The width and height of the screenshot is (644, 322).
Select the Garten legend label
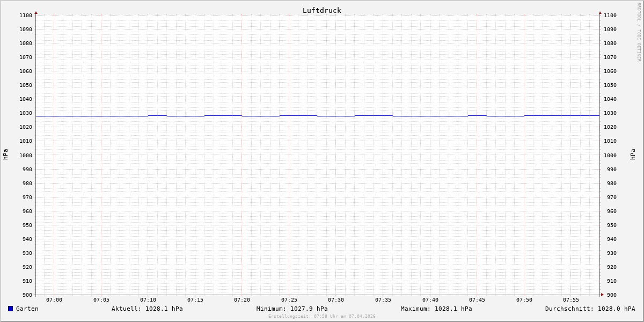click(27, 309)
